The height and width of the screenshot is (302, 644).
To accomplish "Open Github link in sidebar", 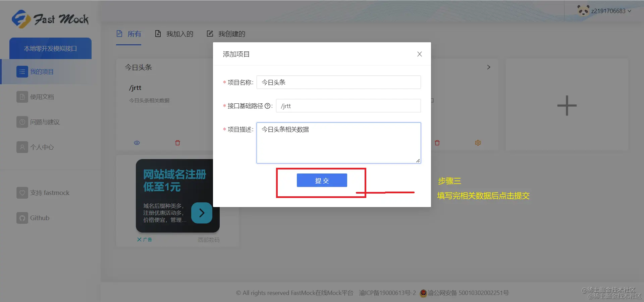I will 40,218.
